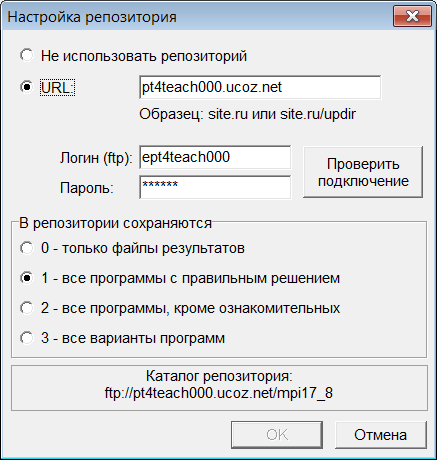This screenshot has width=437, height=460.
Task: Close the Настройка репозитория dialog window
Action: [x=412, y=16]
